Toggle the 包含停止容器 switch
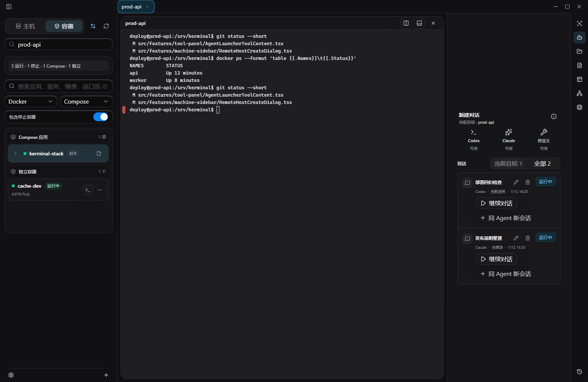The image size is (588, 382). point(101,117)
